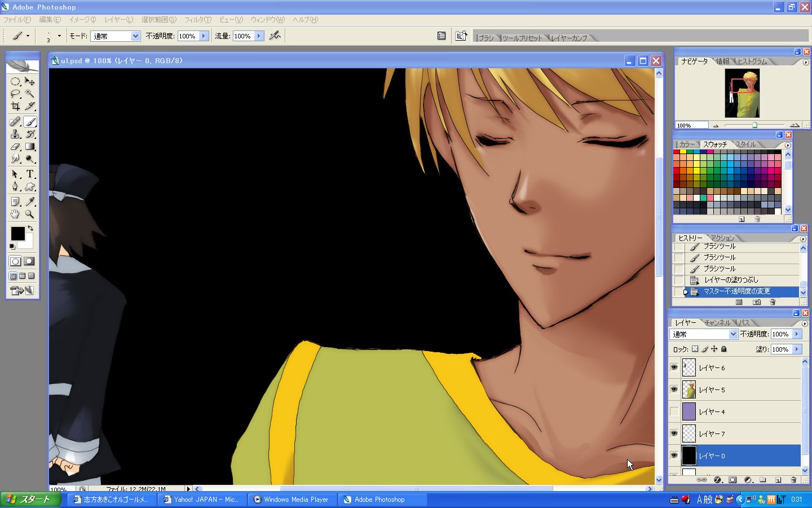
Task: Switch to Windows Media Player taskbar button
Action: point(292,500)
